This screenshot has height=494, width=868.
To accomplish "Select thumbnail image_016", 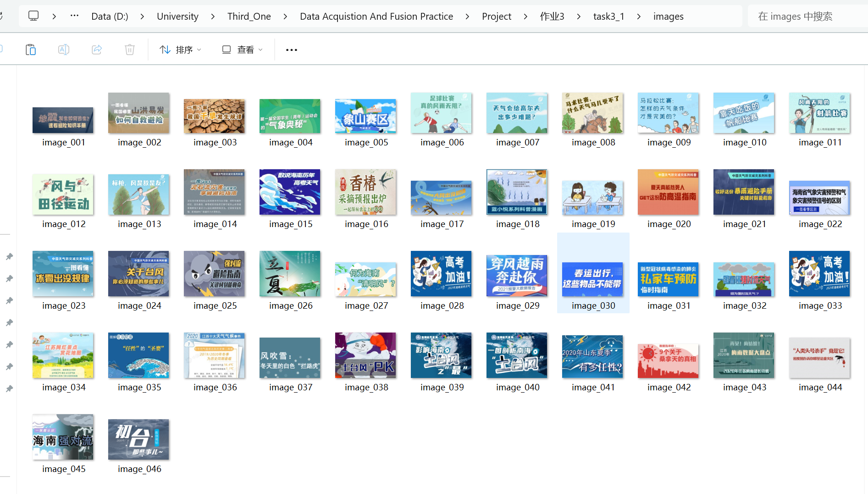I will 365,192.
